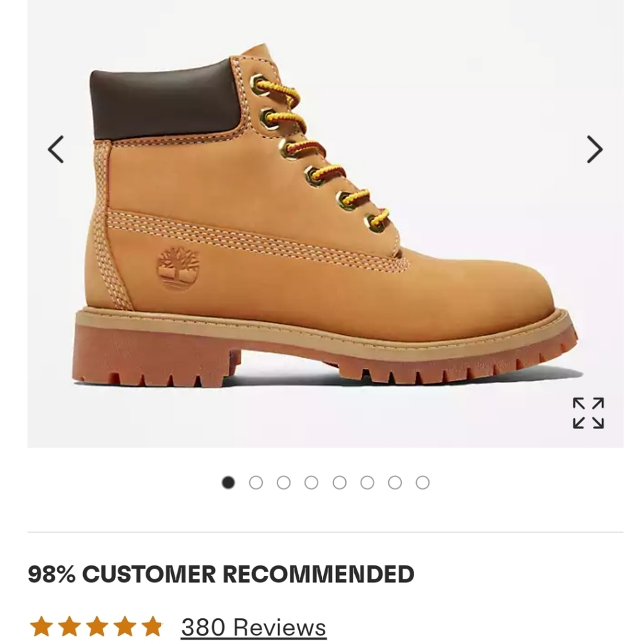Viewport: 644px width, 644px height.
Task: Select the fifth carousel dot
Action: pyautogui.click(x=339, y=481)
